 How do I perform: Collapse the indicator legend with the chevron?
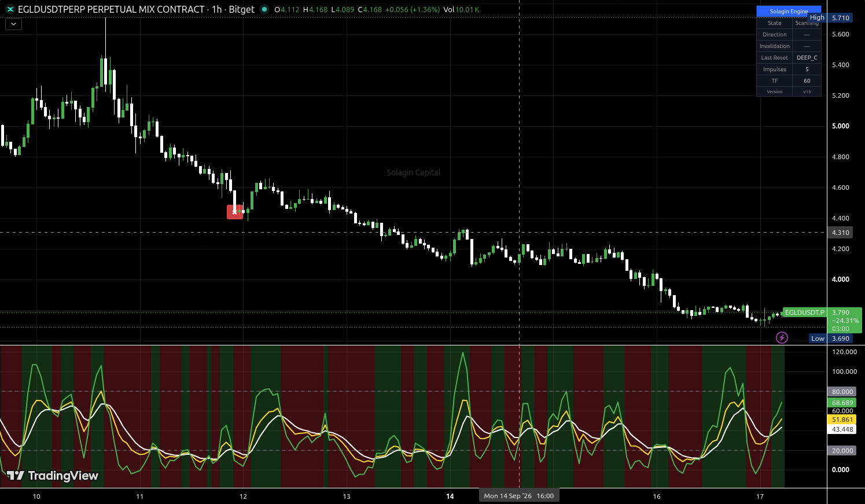pyautogui.click(x=13, y=24)
